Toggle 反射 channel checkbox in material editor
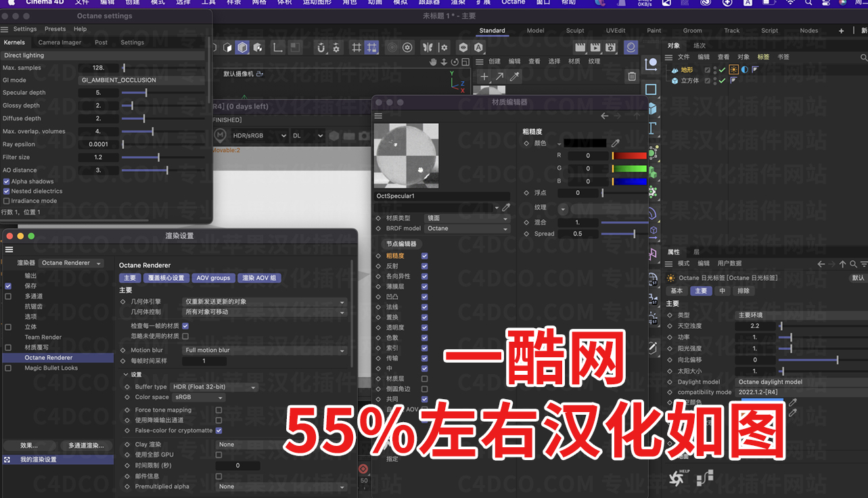This screenshot has height=498, width=868. [424, 266]
